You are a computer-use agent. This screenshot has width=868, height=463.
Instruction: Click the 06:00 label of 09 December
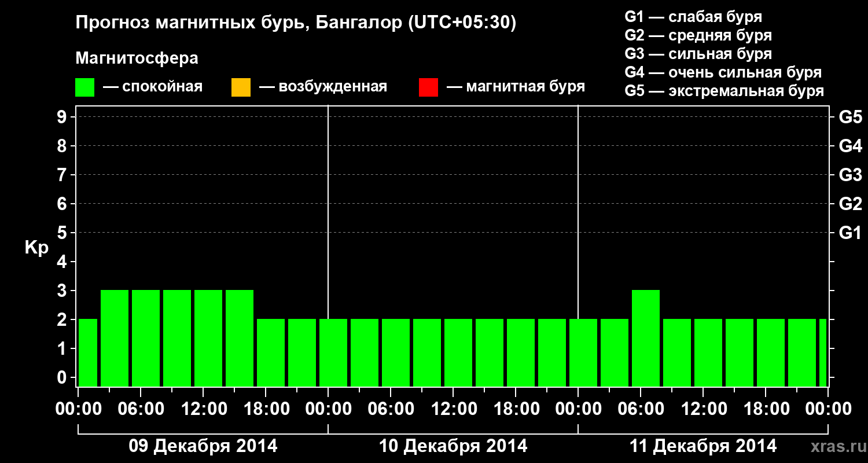(141, 409)
